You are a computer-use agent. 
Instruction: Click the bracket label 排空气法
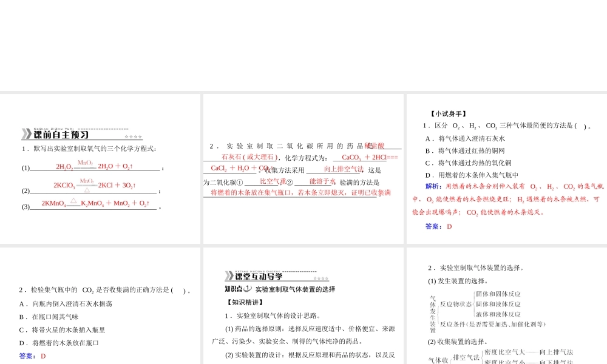pos(466,357)
